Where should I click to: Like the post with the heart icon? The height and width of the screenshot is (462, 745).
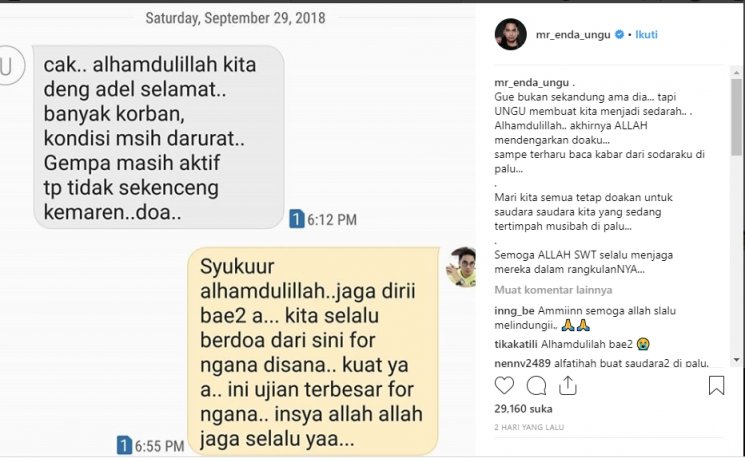click(x=504, y=385)
